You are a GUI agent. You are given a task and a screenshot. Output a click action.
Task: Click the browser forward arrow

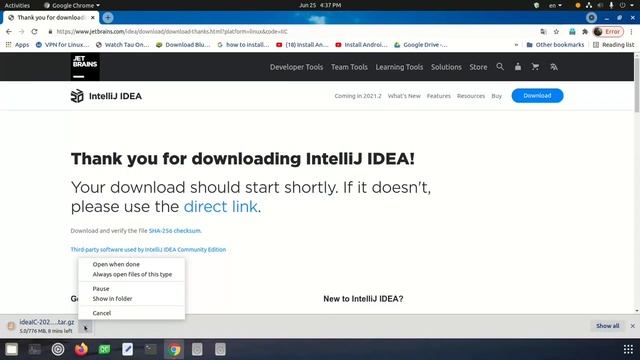pos(21,31)
